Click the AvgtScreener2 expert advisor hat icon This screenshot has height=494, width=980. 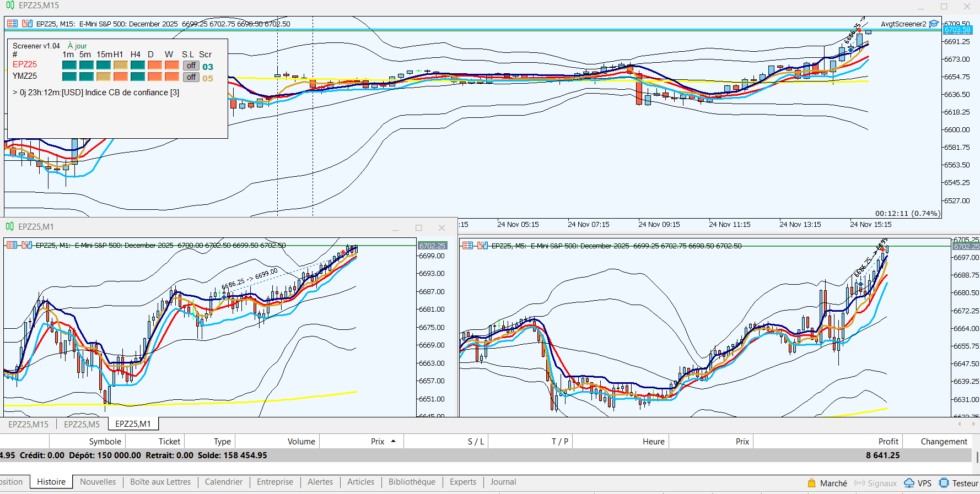934,24
